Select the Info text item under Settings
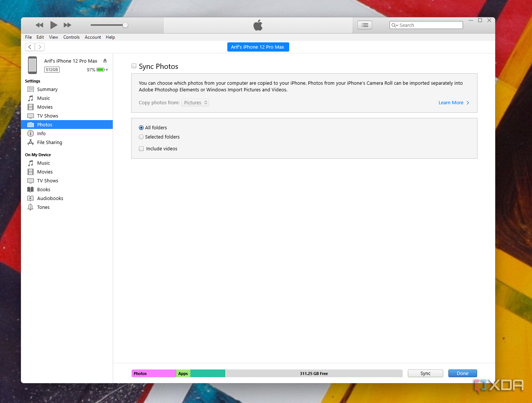 pos(41,134)
